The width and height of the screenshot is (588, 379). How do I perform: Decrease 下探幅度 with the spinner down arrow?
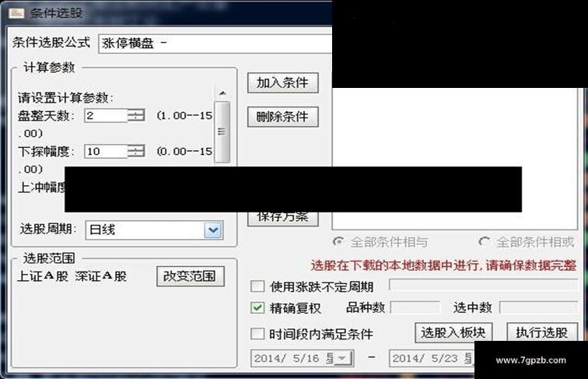pos(136,154)
